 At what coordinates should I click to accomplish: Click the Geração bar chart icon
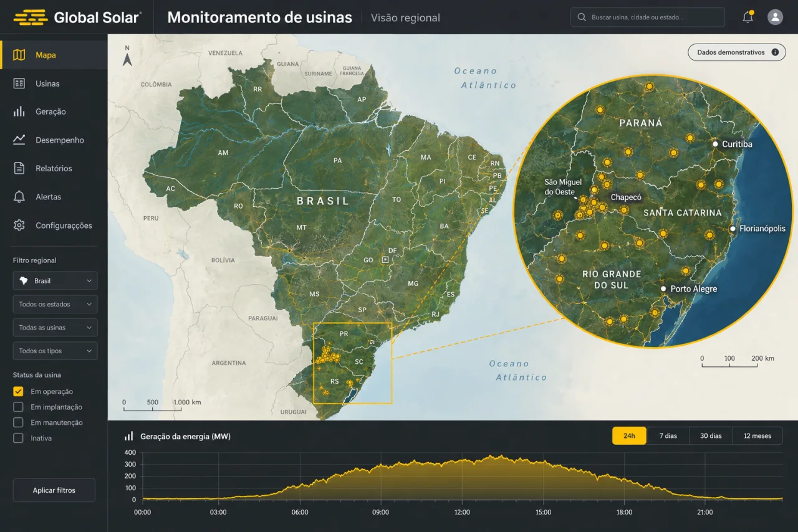(x=19, y=112)
